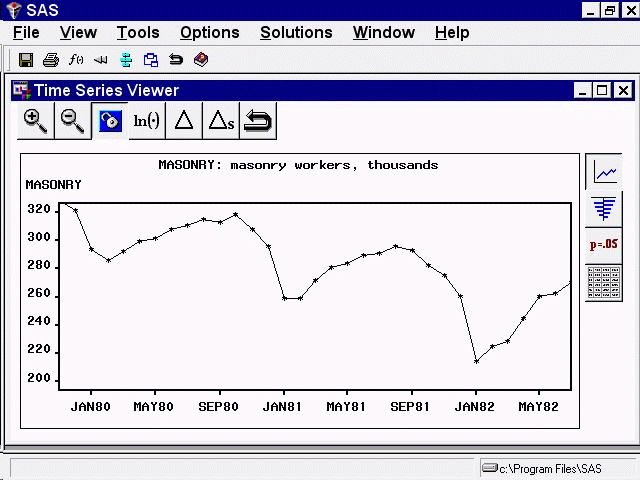
Task: Toggle simple differencing triangle button
Action: tap(183, 121)
